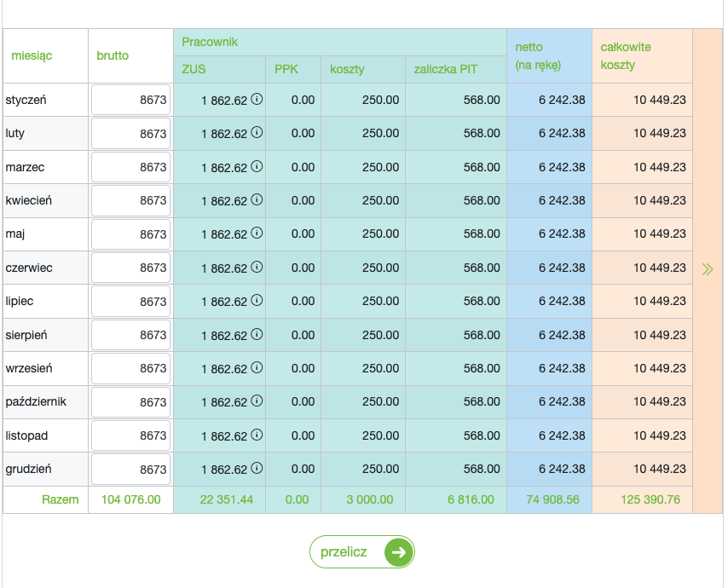Open ZUS info icon for czerwiec
This screenshot has height=588, width=728.
coord(257,267)
